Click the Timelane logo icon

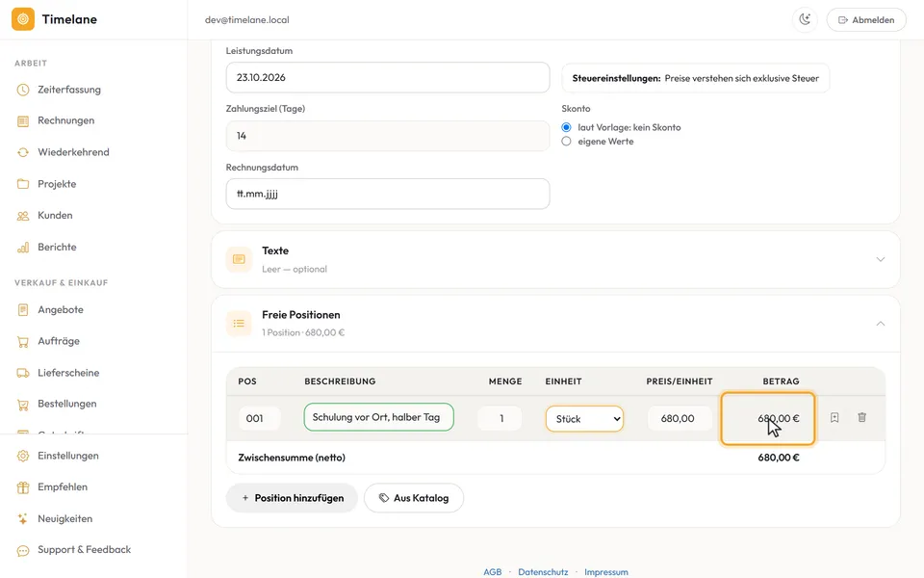click(x=23, y=19)
